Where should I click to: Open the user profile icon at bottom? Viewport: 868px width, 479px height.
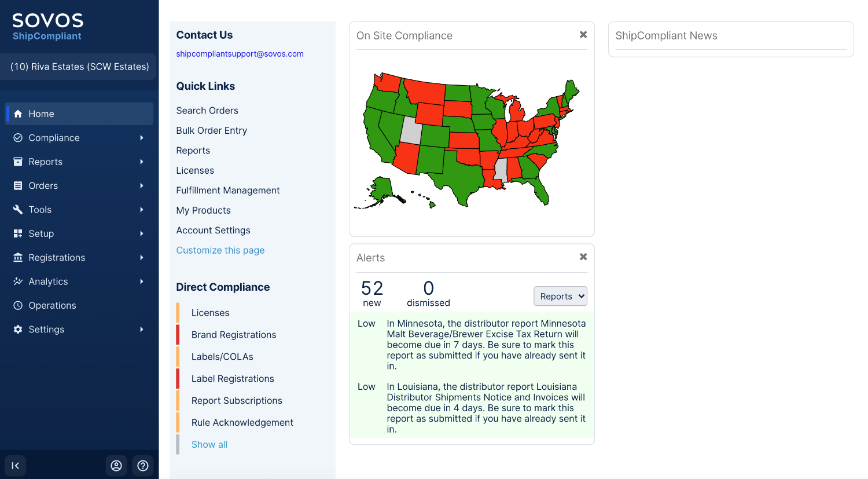[x=116, y=466]
